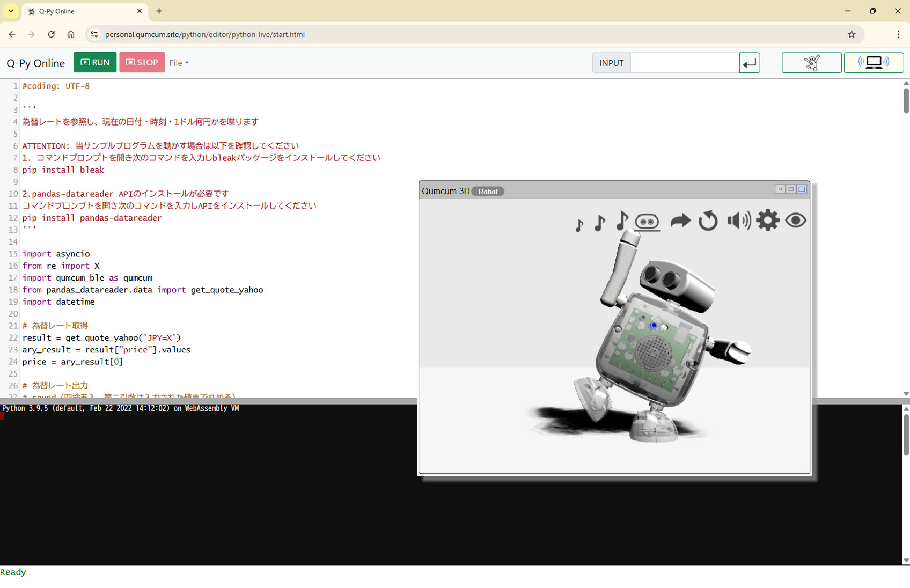The width and height of the screenshot is (910, 588).
Task: Click the medium music note icon
Action: [600, 222]
